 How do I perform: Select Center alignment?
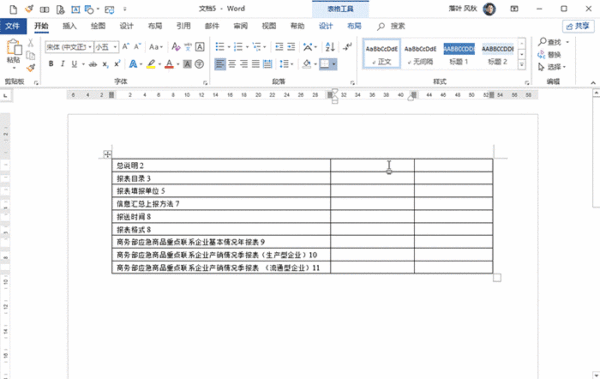click(x=232, y=64)
